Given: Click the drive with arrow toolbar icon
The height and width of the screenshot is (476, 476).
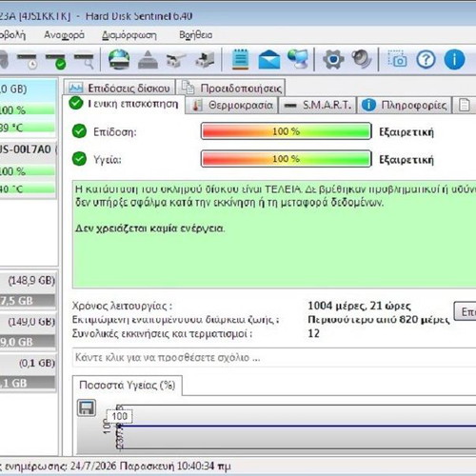Looking at the screenshot, I should tap(205, 60).
